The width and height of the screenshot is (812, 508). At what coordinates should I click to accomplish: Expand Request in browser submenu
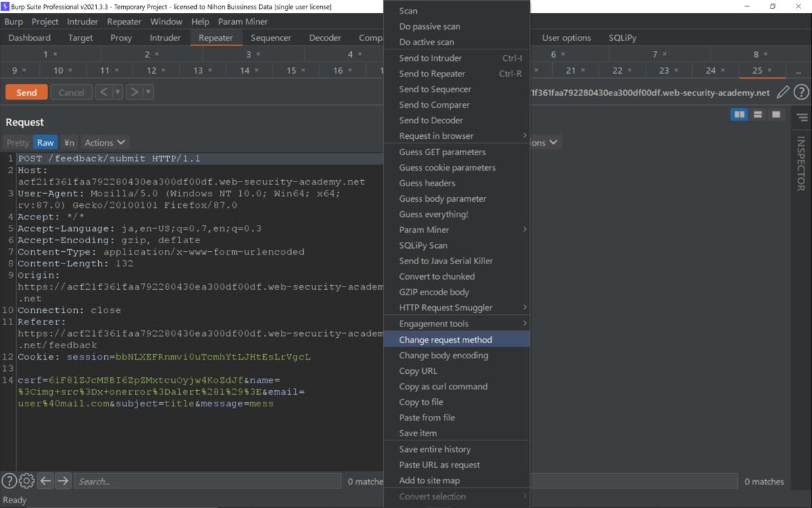click(x=456, y=136)
